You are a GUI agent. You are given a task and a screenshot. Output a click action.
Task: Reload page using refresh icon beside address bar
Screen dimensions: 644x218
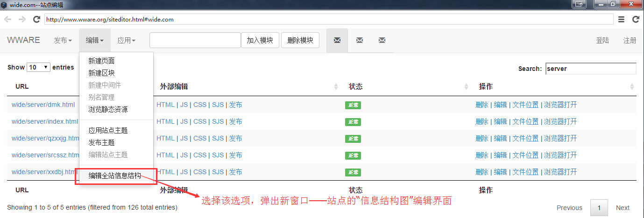(x=36, y=20)
